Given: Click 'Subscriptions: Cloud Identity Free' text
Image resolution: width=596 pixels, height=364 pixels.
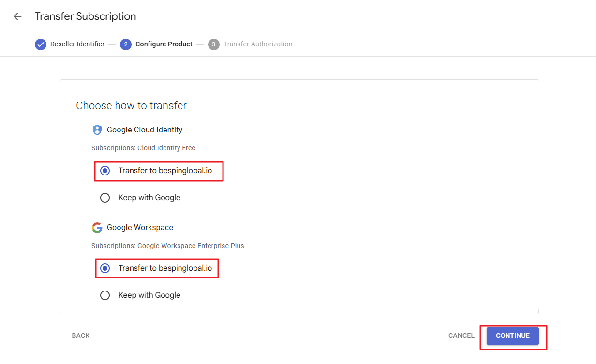Looking at the screenshot, I should point(144,148).
